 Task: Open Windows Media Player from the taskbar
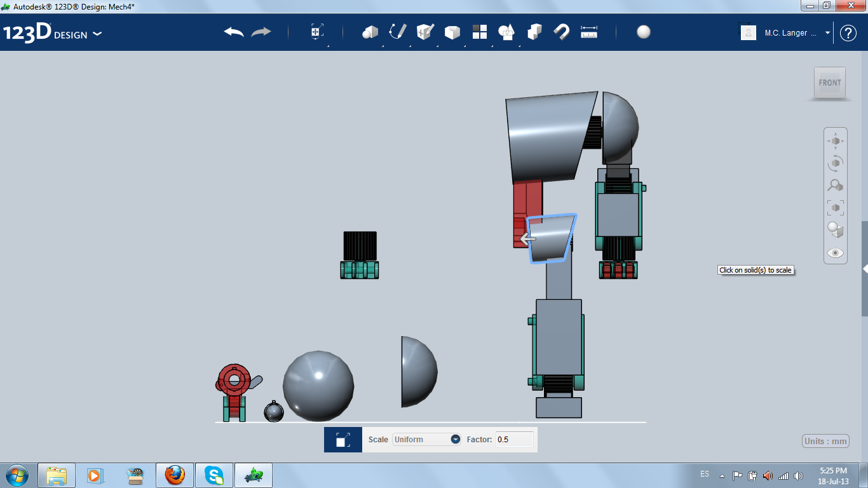[95, 475]
